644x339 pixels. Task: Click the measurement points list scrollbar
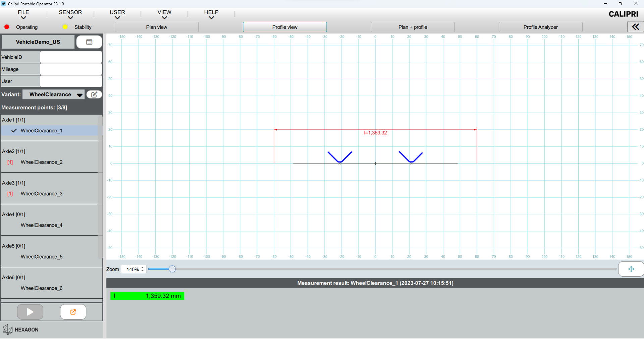coord(100,188)
